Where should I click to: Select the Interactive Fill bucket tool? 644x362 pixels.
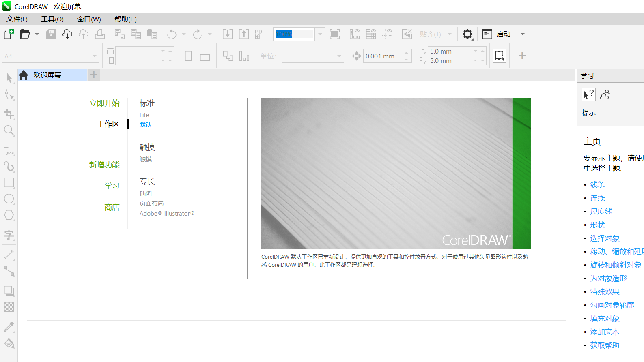[9, 343]
